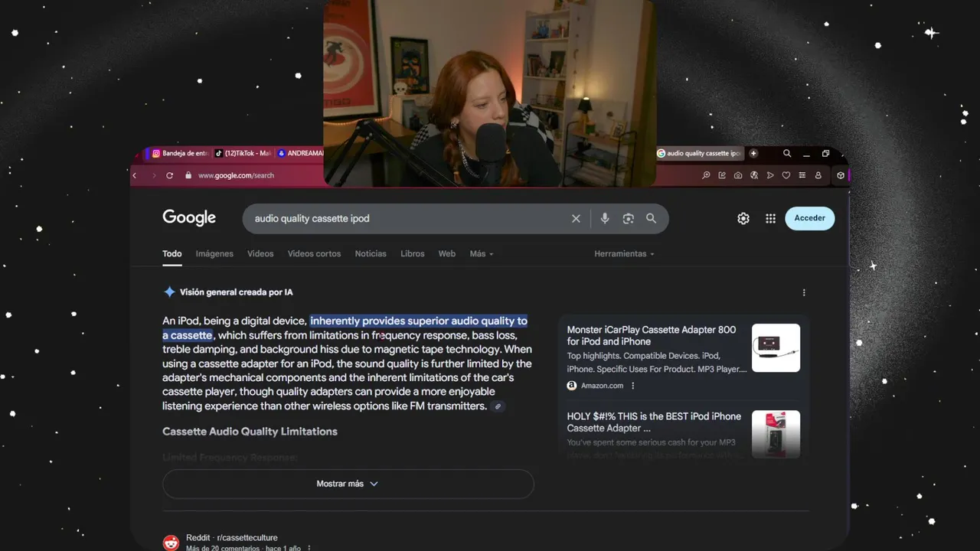
Task: Search by image with the lens icon
Action: 628,219
